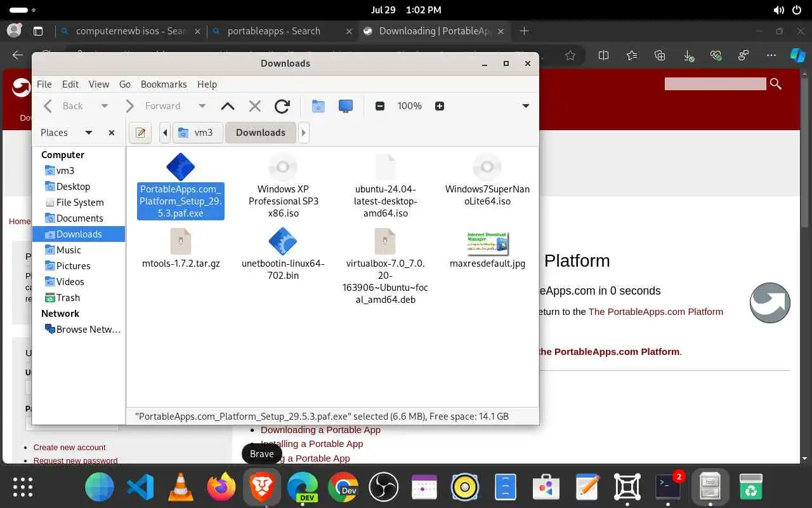Go up to parent folder

tap(228, 106)
